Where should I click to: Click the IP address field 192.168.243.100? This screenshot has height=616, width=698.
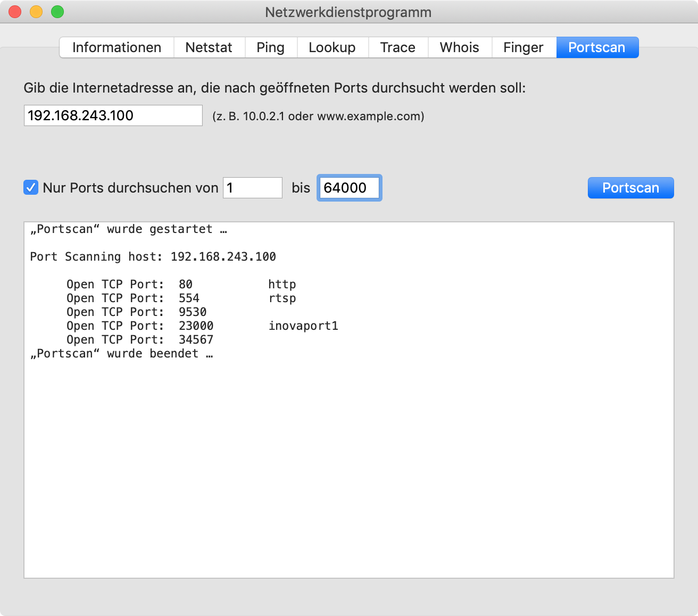[113, 115]
